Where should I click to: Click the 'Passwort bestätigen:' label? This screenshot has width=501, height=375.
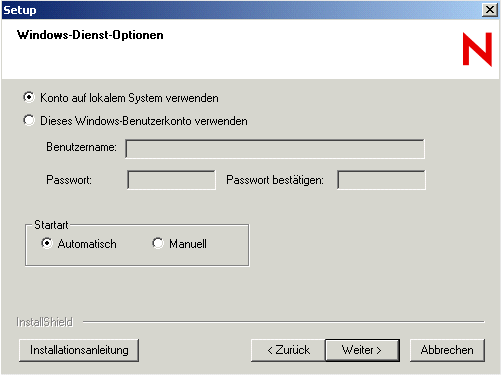click(x=275, y=180)
